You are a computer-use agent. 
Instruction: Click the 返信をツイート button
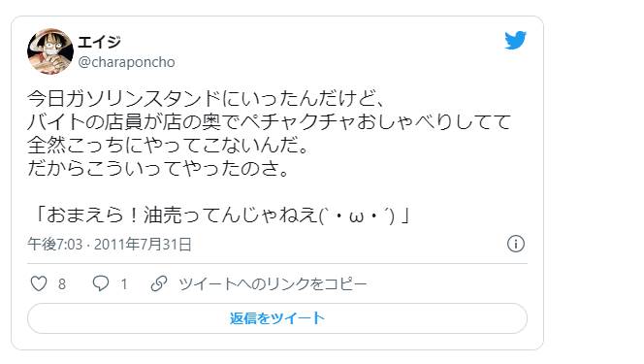click(x=277, y=318)
